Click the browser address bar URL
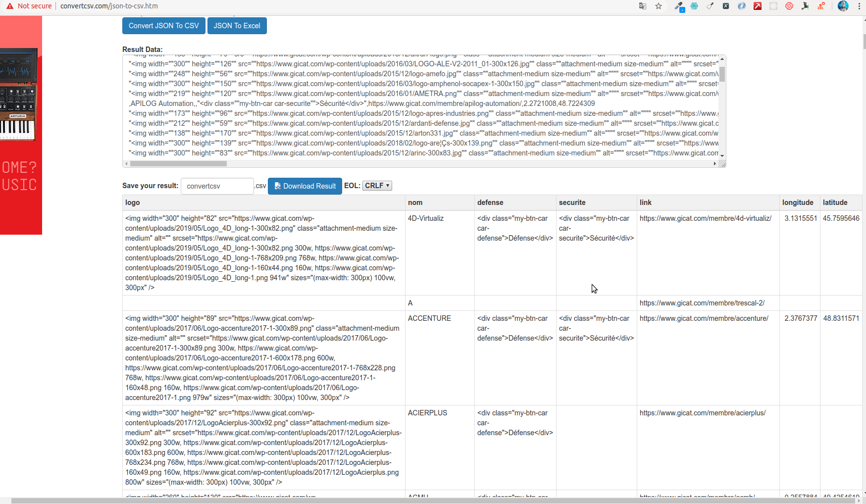This screenshot has height=504, width=866. 109,6
